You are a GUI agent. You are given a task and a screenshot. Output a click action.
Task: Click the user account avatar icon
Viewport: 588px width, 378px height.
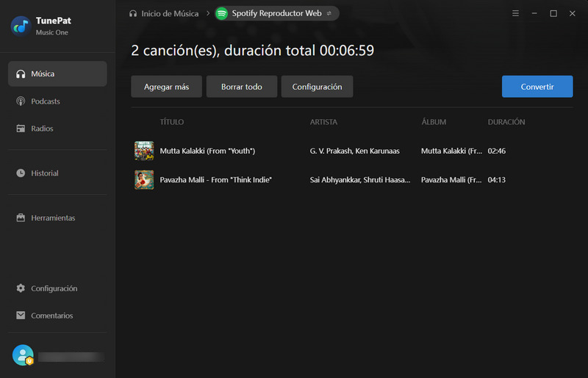23,355
